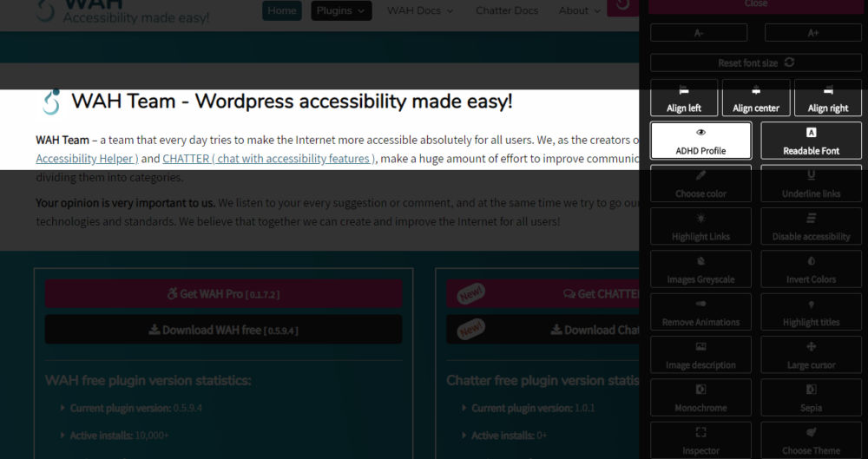Select Align left text option
The image size is (868, 459).
point(684,98)
